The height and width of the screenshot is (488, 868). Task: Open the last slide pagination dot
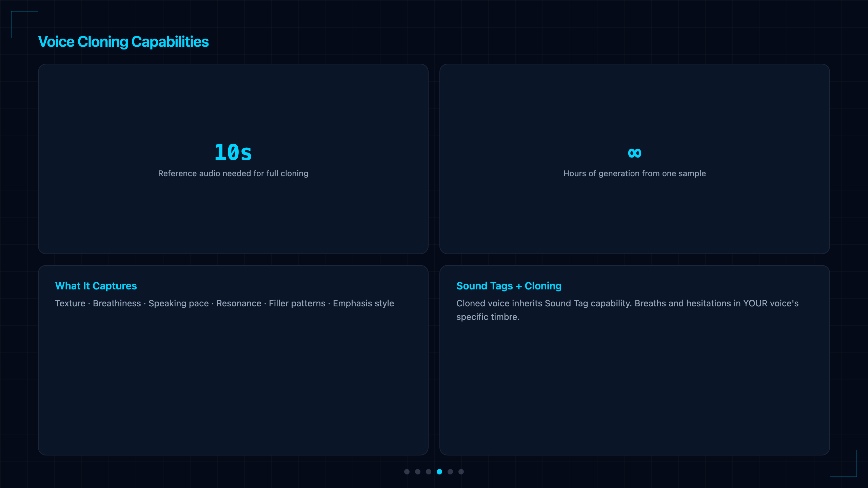click(x=461, y=472)
